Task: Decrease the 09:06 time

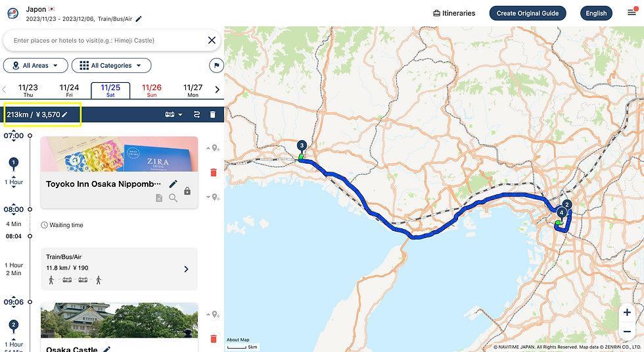Action: [14, 307]
